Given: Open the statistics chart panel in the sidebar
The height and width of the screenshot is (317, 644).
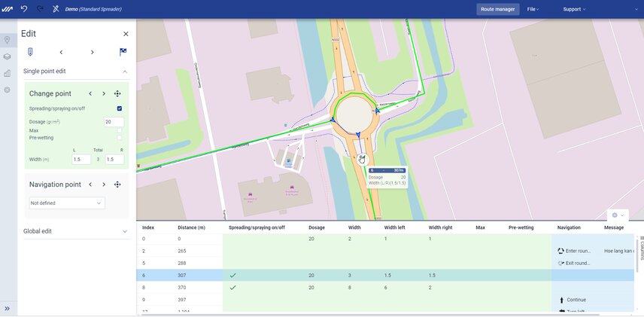Looking at the screenshot, I should [x=8, y=73].
